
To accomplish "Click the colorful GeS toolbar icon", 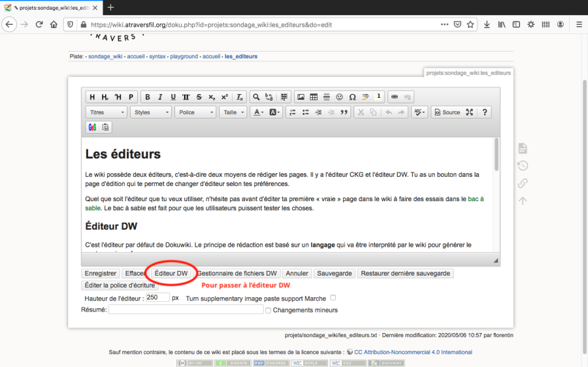I will pos(92,127).
